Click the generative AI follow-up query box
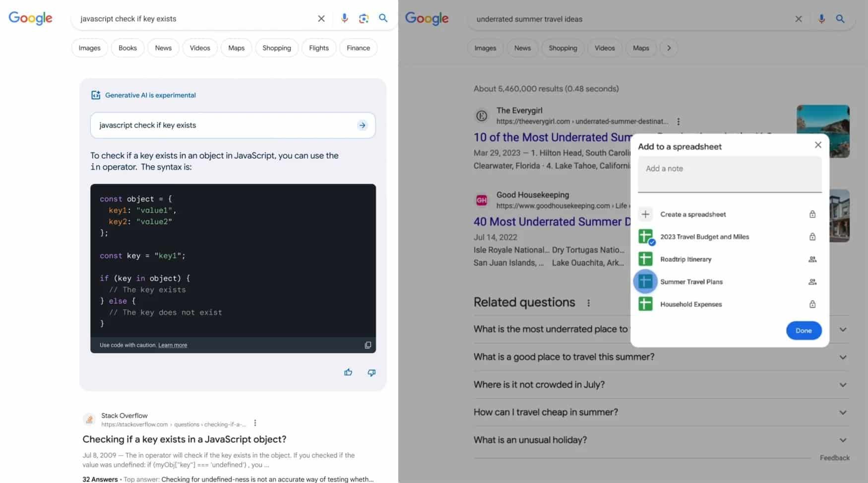This screenshot has height=483, width=868. point(233,125)
